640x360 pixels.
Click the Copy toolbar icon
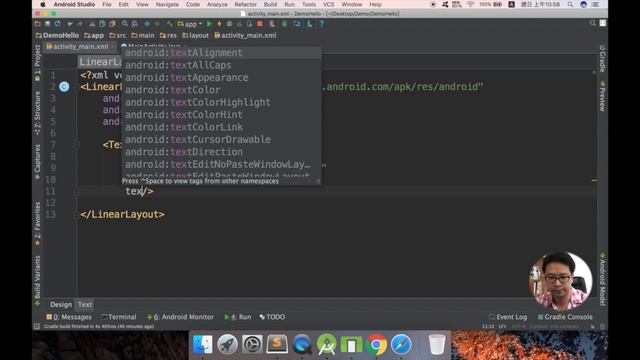coord(102,24)
